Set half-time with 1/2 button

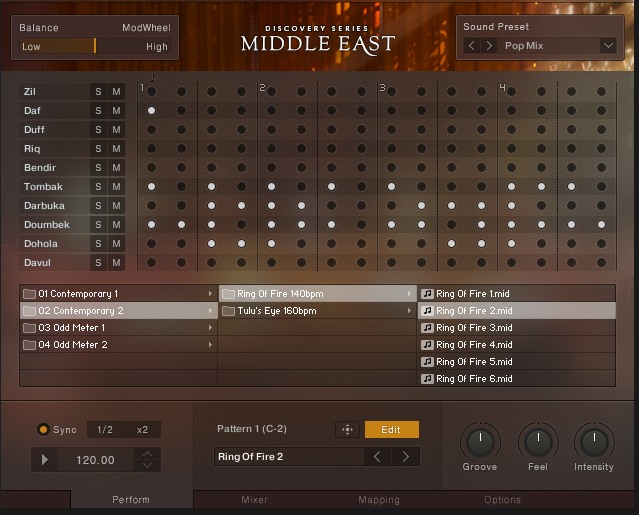(105, 429)
